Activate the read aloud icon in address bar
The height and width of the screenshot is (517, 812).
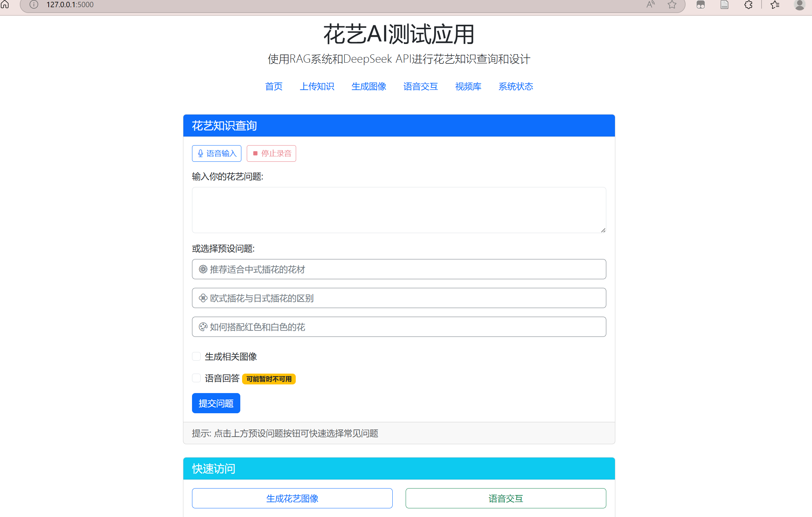point(650,5)
